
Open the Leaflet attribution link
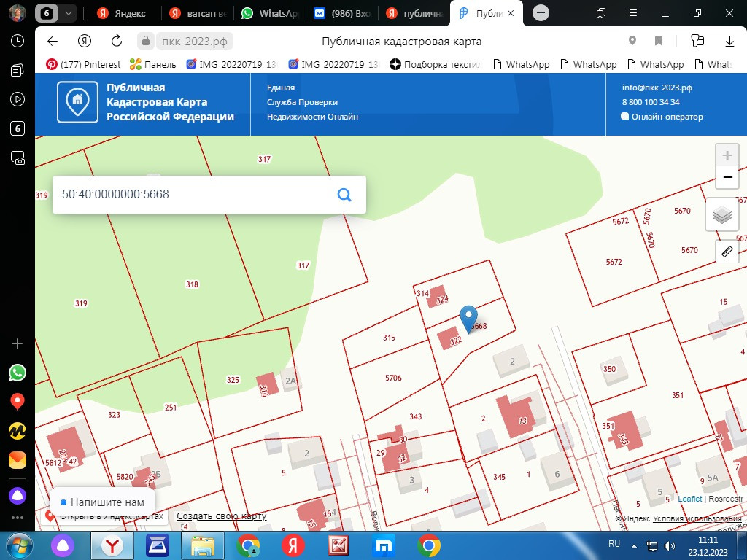[690, 499]
